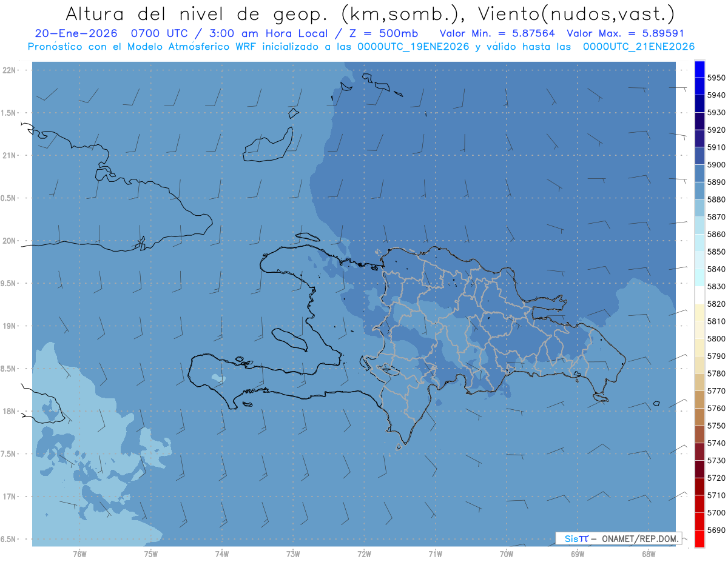Click the 5800 legend value
This screenshot has width=728, height=562.
point(716,338)
